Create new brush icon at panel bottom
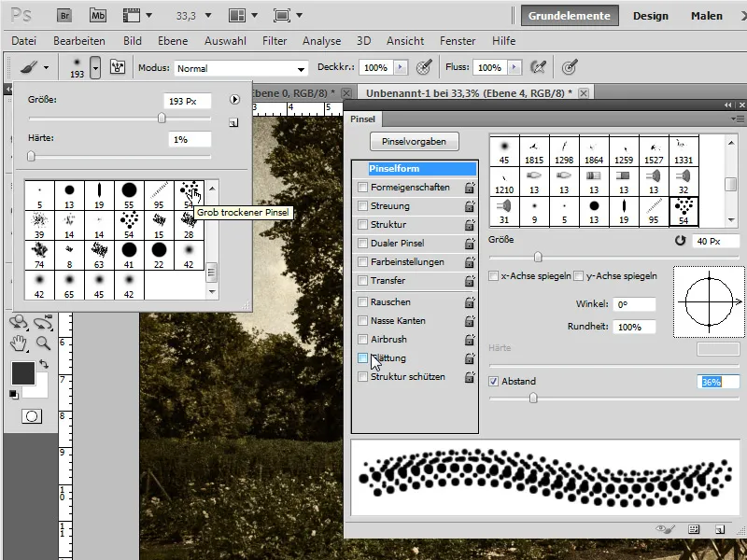 pos(720,529)
